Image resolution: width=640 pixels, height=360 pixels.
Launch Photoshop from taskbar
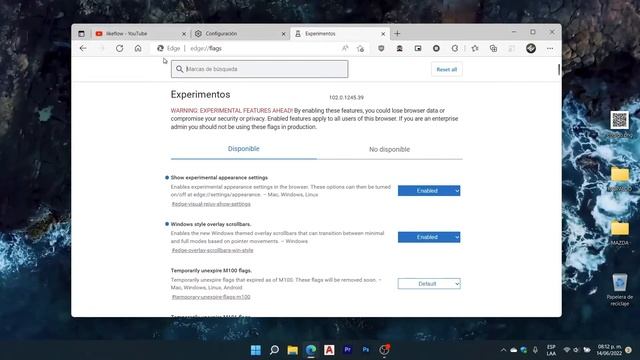[x=366, y=350]
